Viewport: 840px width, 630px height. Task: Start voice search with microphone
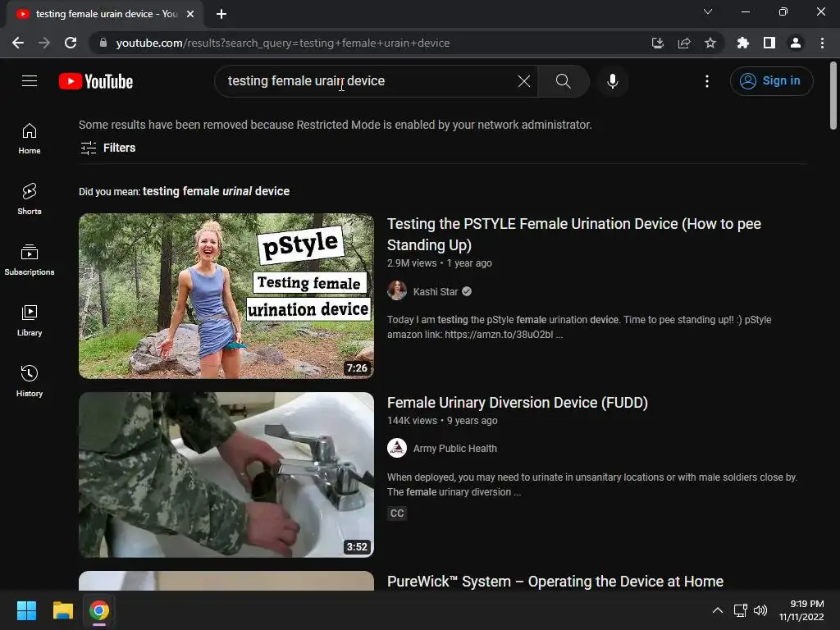[612, 81]
